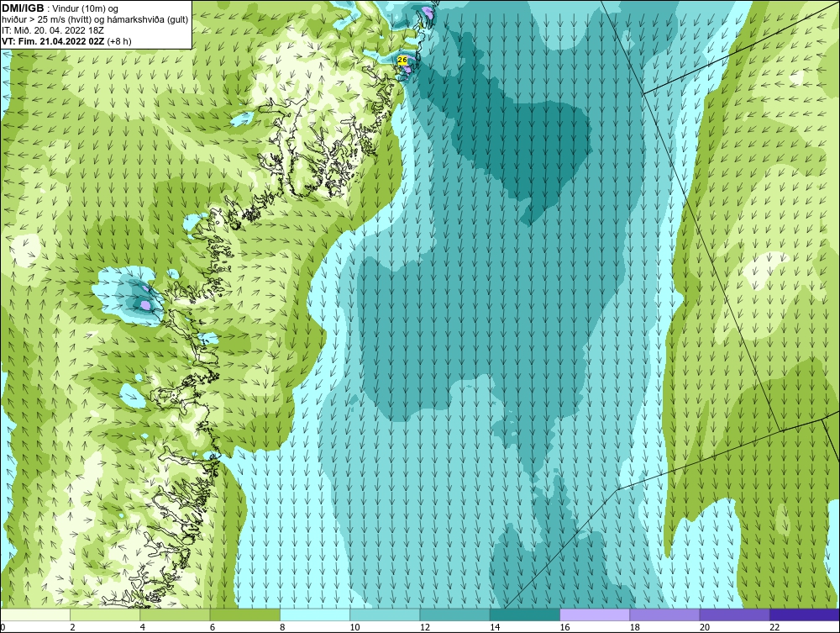Click the legend number 16

point(564,628)
